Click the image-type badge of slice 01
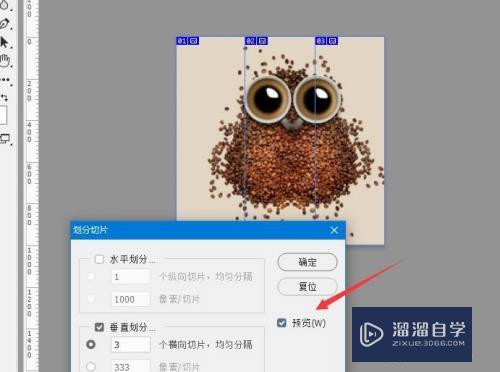This screenshot has height=372, width=500. pyautogui.click(x=194, y=41)
